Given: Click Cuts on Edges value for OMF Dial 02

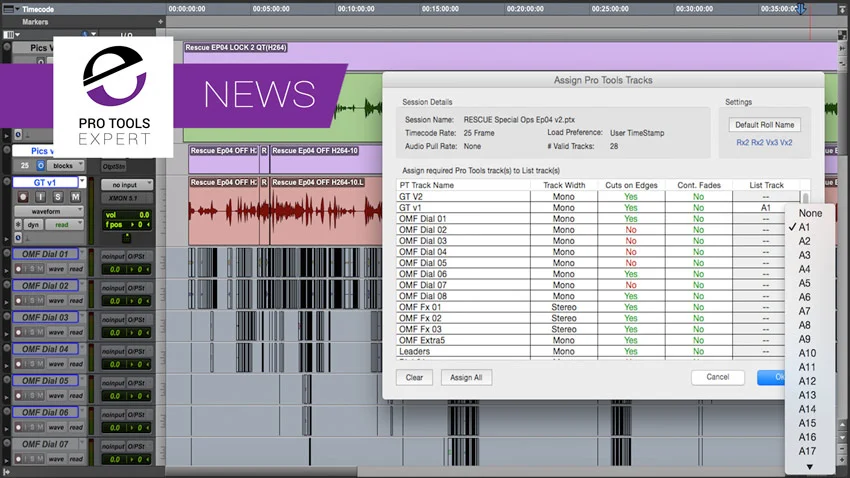Looking at the screenshot, I should (631, 230).
